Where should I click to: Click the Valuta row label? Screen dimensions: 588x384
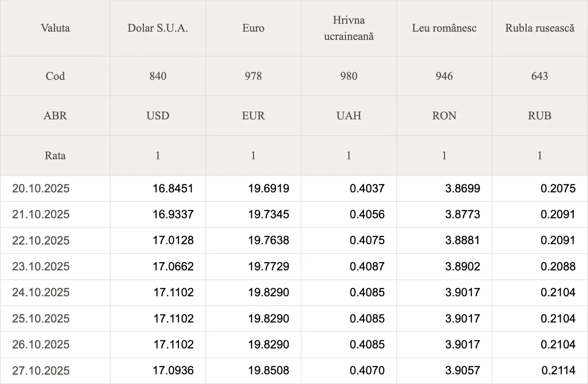click(x=55, y=28)
